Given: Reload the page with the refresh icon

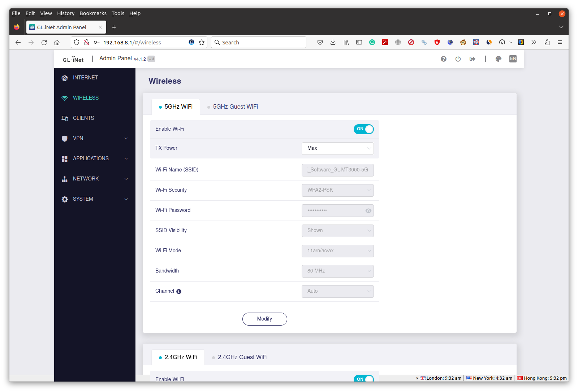Looking at the screenshot, I should [44, 42].
